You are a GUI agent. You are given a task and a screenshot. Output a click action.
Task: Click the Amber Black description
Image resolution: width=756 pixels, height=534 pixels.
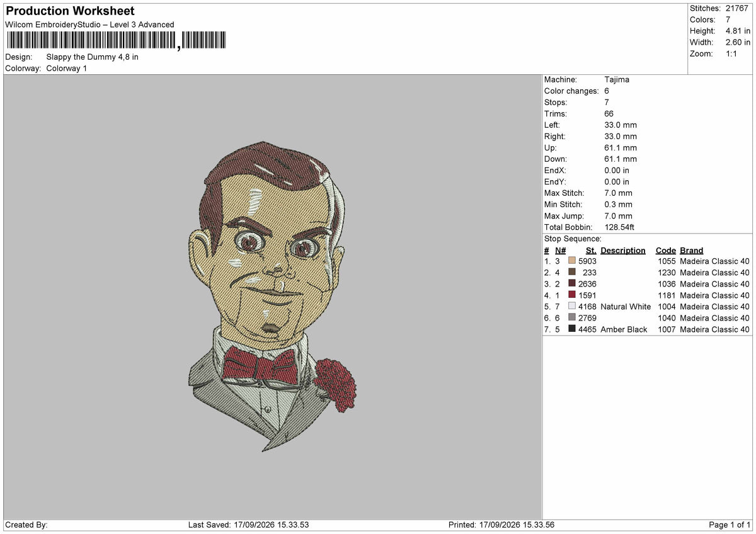click(624, 329)
